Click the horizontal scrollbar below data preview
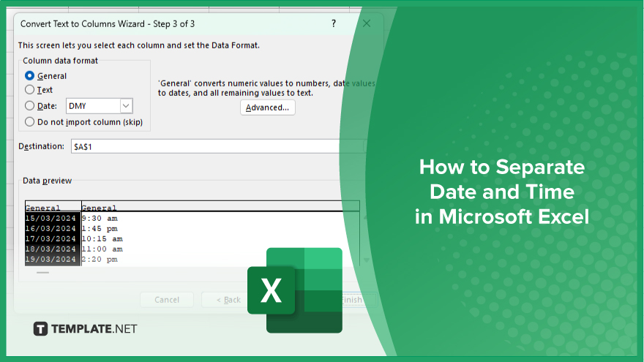Screen dimensions: 644x362 pyautogui.click(x=42, y=272)
